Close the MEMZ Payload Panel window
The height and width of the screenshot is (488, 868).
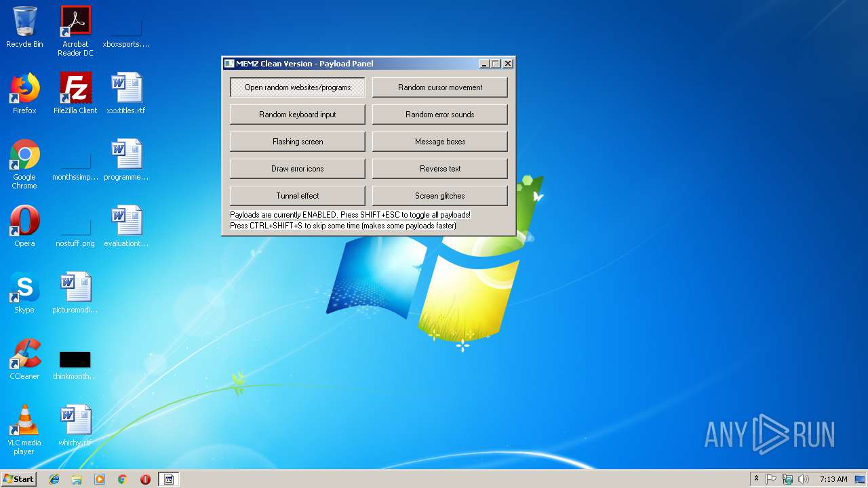[507, 64]
